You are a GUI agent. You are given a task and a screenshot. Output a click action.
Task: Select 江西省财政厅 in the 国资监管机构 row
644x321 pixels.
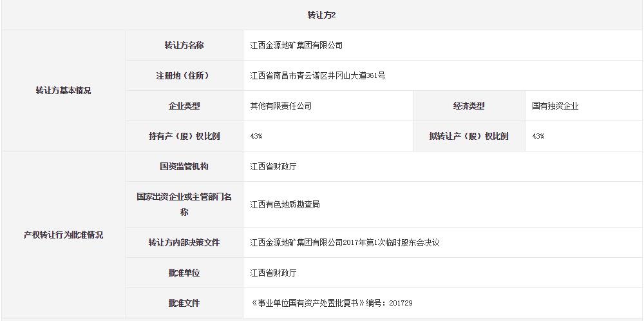pyautogui.click(x=273, y=166)
